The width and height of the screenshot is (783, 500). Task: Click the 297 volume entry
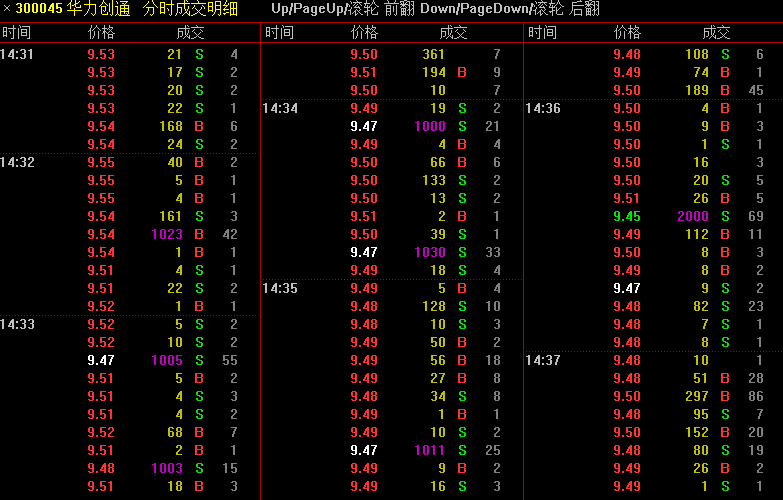[x=697, y=396]
